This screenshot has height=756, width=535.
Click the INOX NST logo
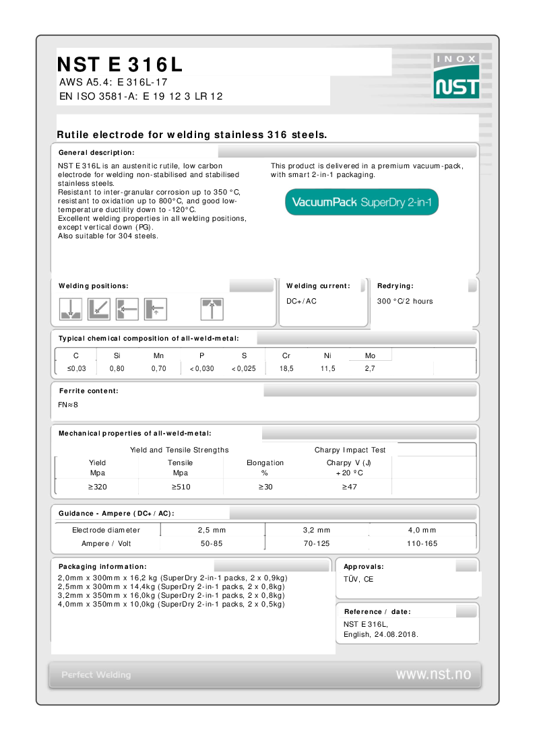coord(456,75)
